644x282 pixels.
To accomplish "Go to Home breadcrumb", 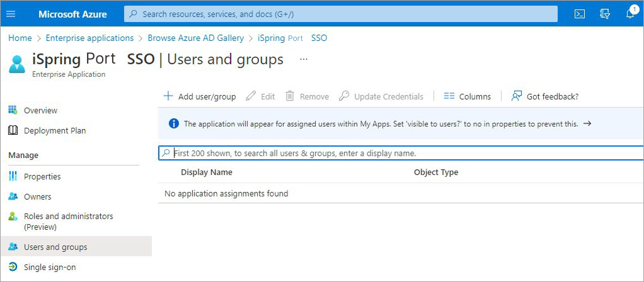I will (x=20, y=38).
